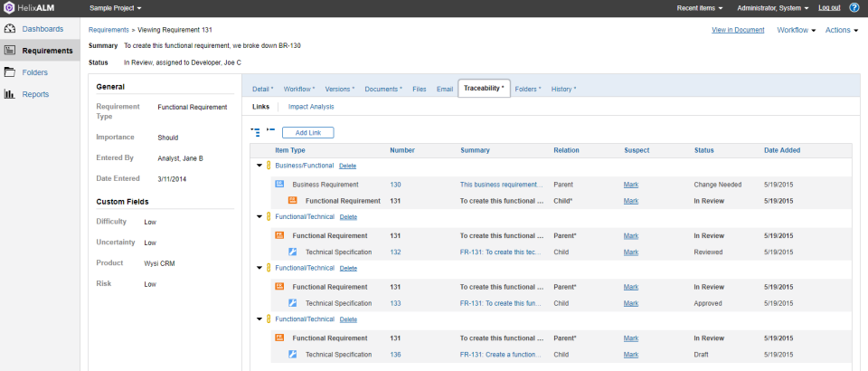Viewport: 868px width, 371px height.
Task: Click the expand all links icon
Action: 256,132
